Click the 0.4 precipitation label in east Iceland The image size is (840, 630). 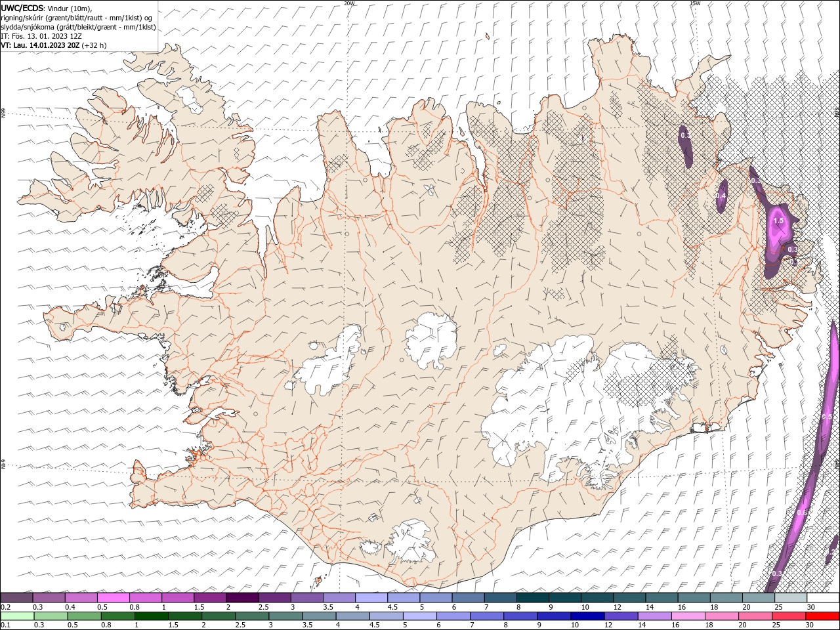click(x=721, y=196)
